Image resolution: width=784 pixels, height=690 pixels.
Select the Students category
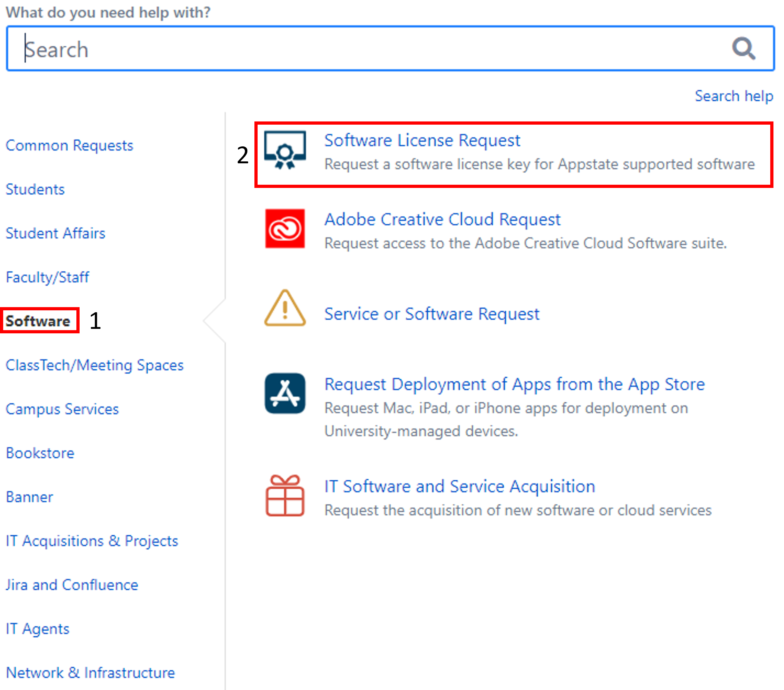pyautogui.click(x=35, y=190)
